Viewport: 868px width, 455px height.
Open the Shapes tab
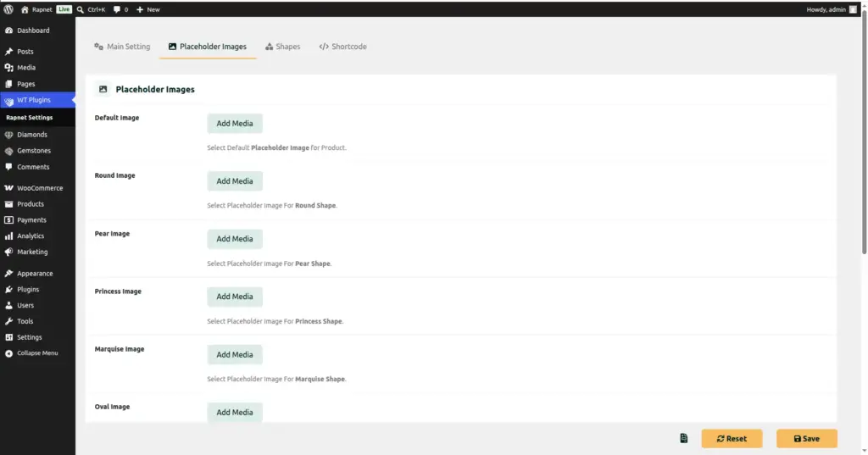(x=282, y=47)
